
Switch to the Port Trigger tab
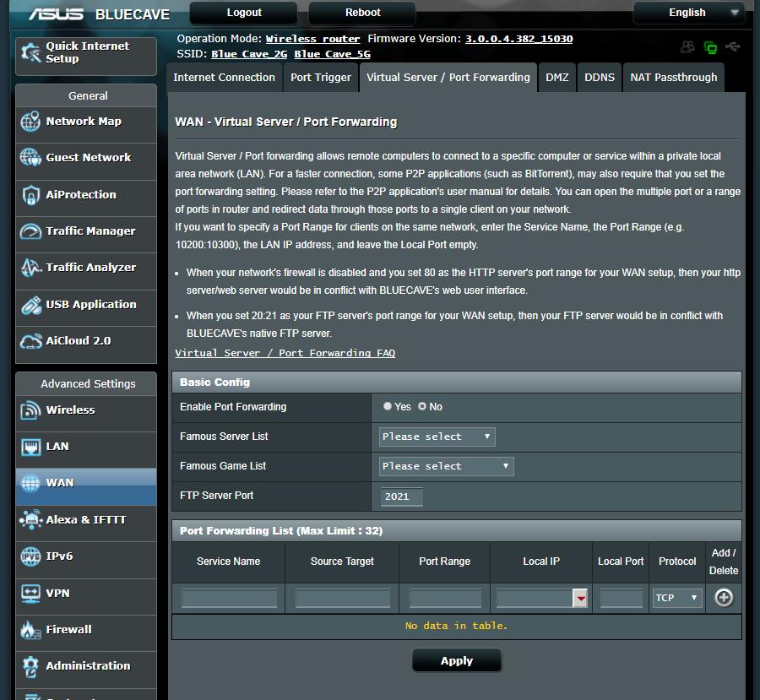[x=320, y=78]
